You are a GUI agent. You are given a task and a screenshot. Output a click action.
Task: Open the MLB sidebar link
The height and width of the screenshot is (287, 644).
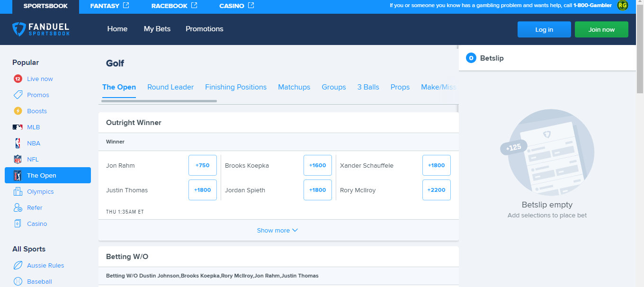34,127
